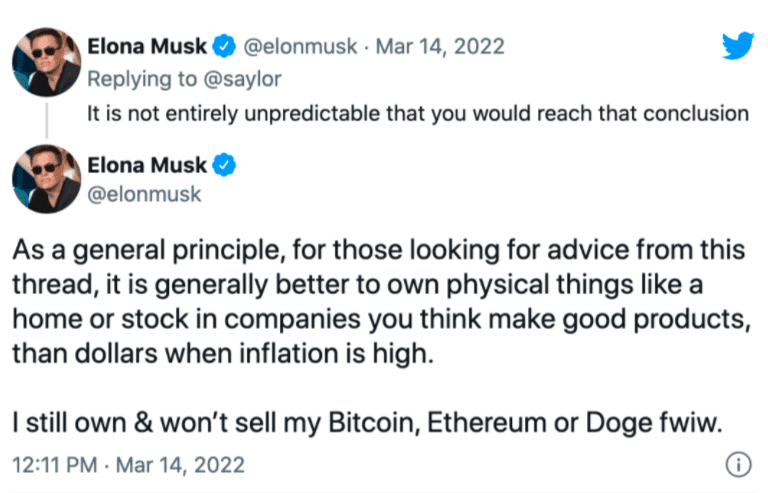Click the @elonmusk handle under the main name
768x493 pixels.
click(x=144, y=194)
